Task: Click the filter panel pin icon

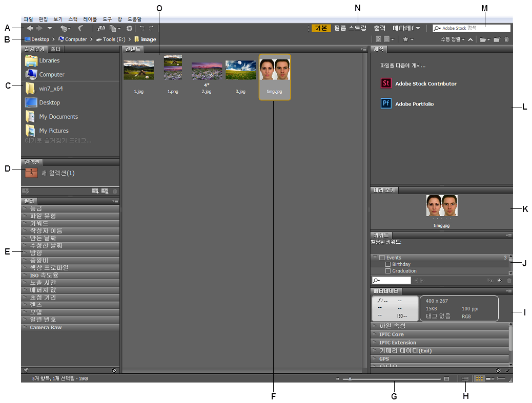Action: coord(26,370)
